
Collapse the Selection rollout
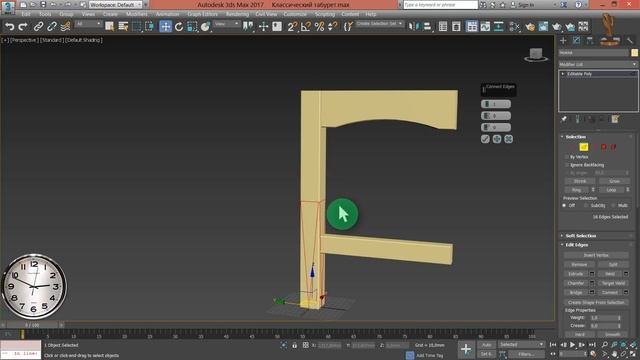point(576,137)
